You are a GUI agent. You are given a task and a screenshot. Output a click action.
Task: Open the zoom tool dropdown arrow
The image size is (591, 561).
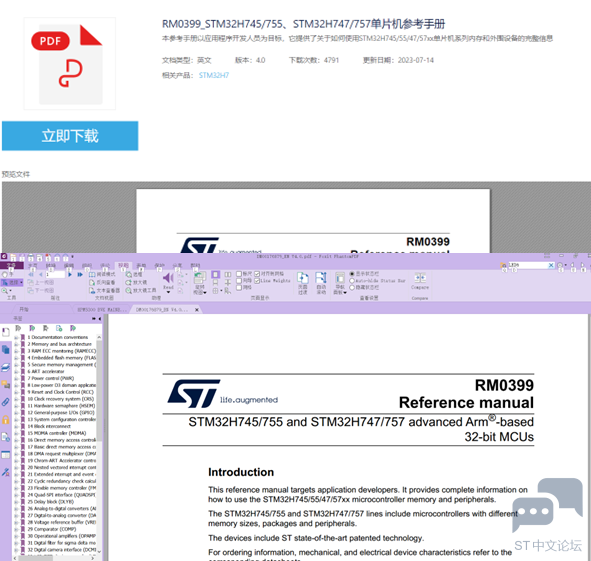click(11, 291)
